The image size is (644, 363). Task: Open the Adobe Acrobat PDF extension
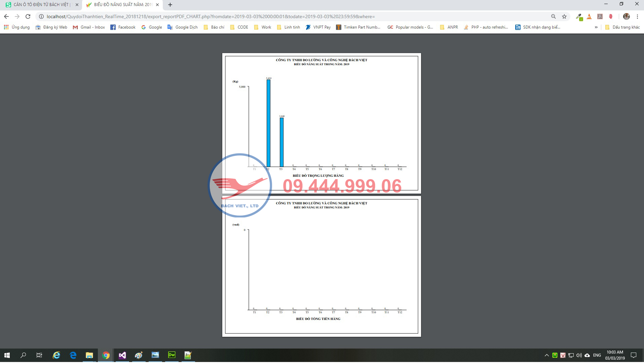(600, 16)
